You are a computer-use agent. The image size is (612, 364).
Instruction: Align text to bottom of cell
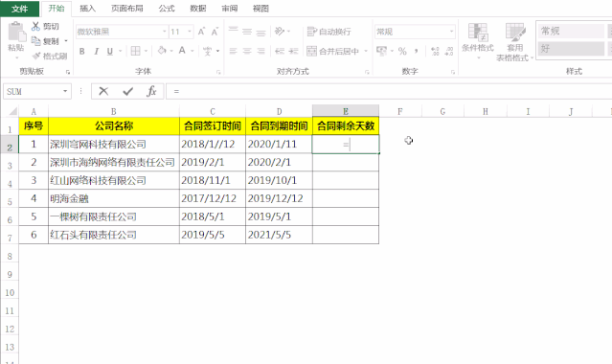[x=261, y=33]
